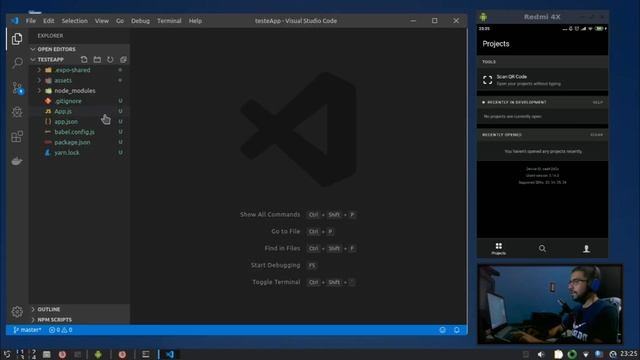Tap the search icon on phone bottom bar
This screenshot has width=640, height=360.
tap(542, 248)
